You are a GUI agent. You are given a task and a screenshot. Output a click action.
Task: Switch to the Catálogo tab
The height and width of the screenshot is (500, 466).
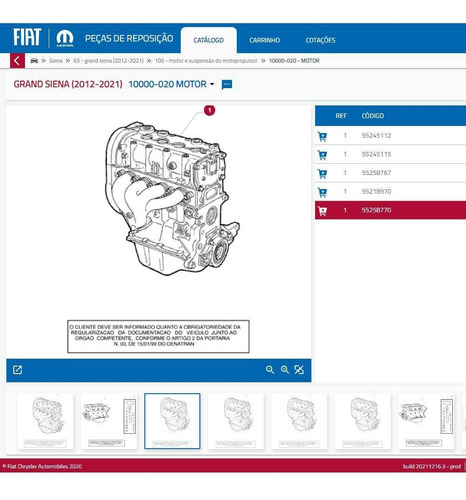click(209, 40)
